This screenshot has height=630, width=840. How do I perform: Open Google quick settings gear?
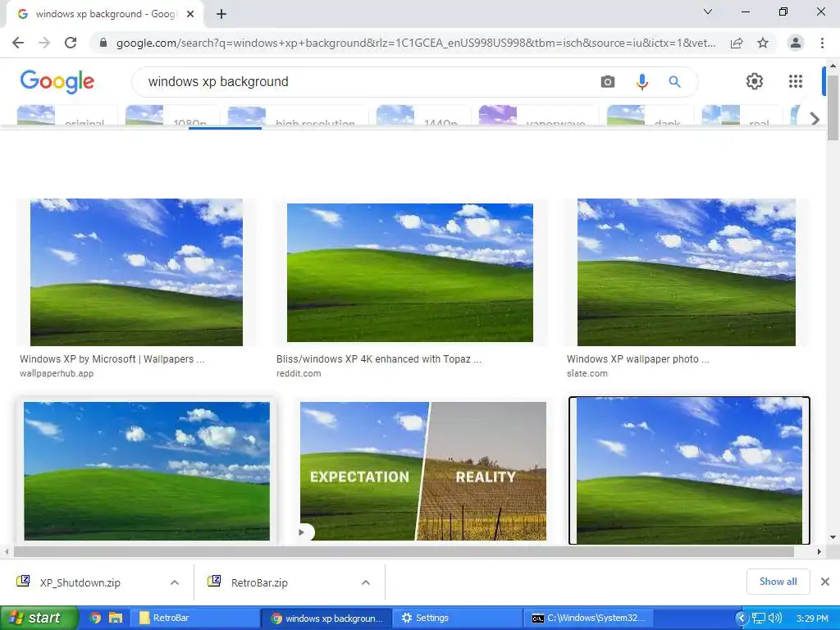755,81
